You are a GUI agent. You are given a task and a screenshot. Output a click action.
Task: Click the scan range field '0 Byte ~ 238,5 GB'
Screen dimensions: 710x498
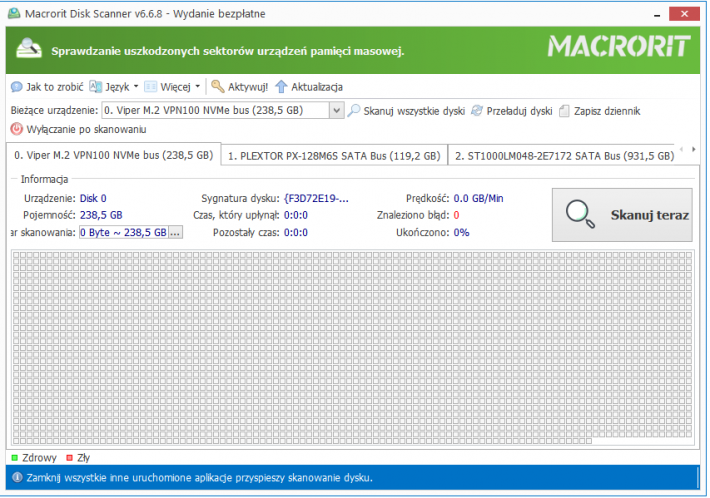pos(124,233)
